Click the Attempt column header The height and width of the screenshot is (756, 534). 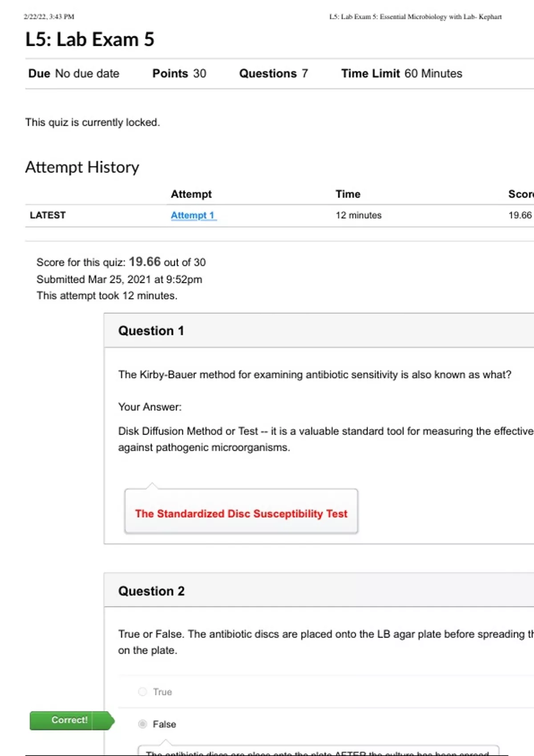191,194
